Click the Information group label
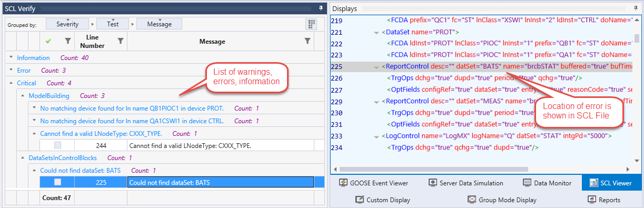Image resolution: width=644 pixels, height=208 pixels. click(x=33, y=58)
